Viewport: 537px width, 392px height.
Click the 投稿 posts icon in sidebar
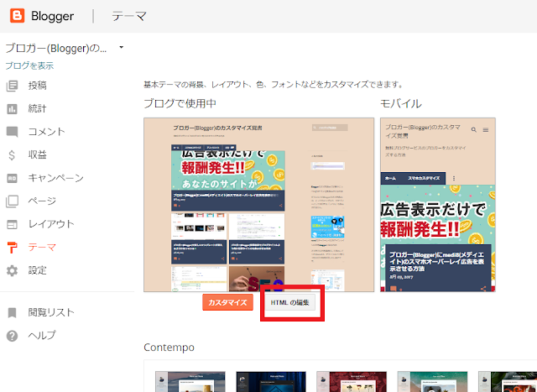pyautogui.click(x=12, y=86)
